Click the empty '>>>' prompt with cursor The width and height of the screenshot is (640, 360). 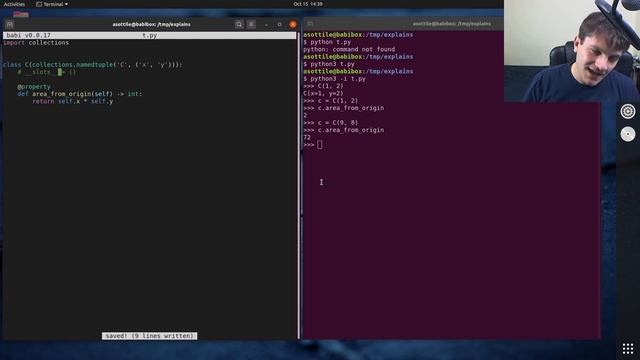(313, 145)
